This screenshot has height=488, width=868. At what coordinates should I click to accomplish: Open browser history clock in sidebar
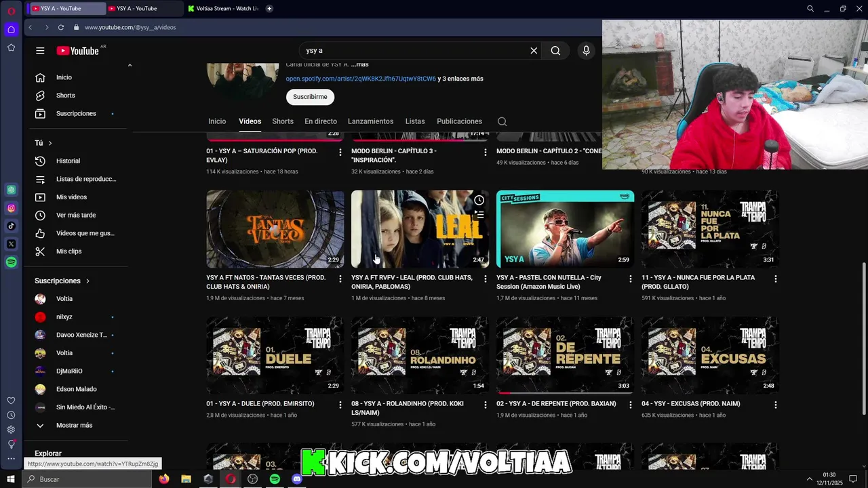point(11,415)
